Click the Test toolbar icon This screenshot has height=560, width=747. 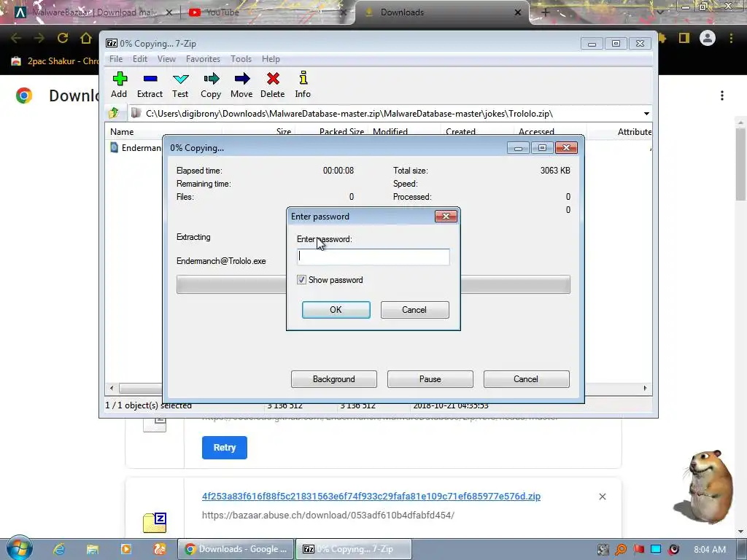pos(180,85)
